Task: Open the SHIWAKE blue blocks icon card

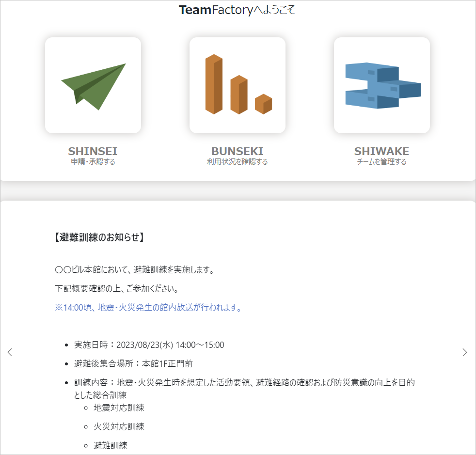Action: (x=382, y=85)
